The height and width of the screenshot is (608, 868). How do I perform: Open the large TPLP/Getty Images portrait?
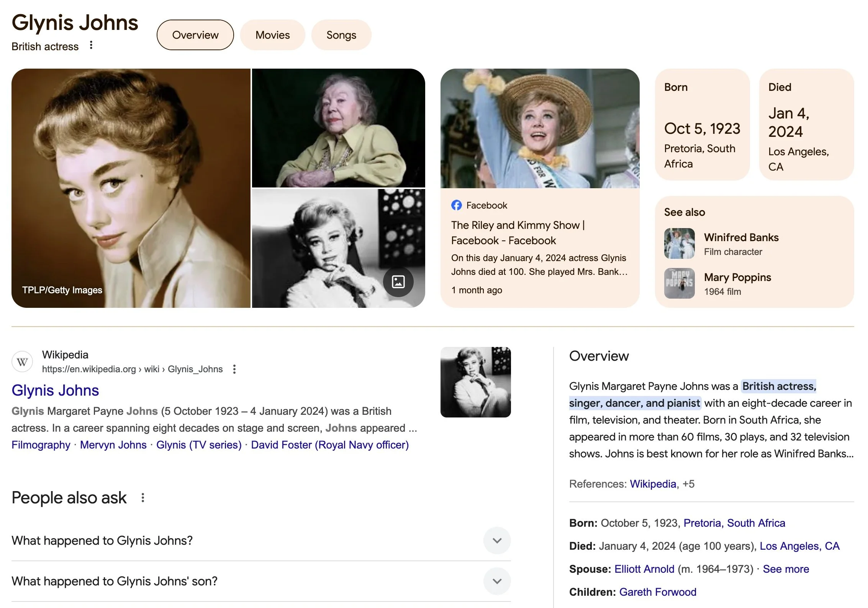131,188
